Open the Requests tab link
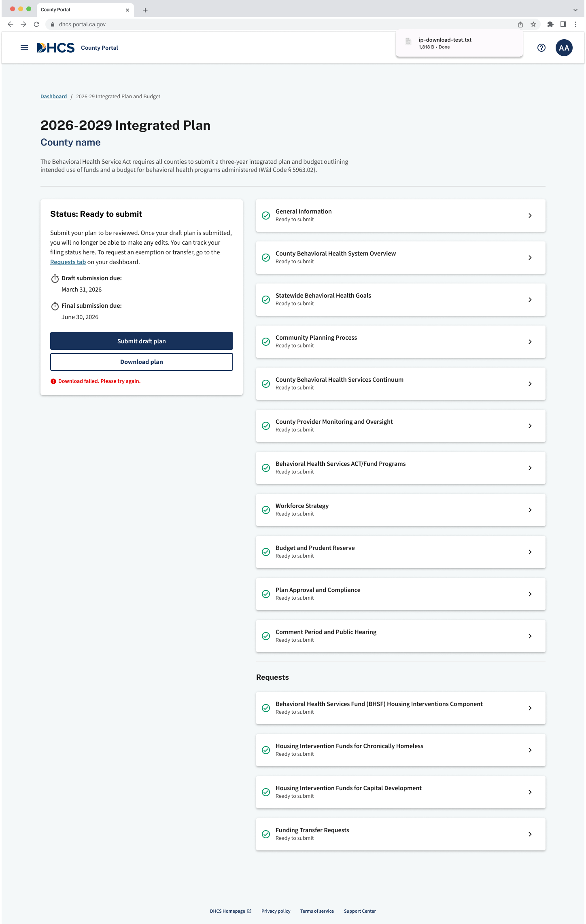Image resolution: width=586 pixels, height=924 pixels. pyautogui.click(x=68, y=262)
